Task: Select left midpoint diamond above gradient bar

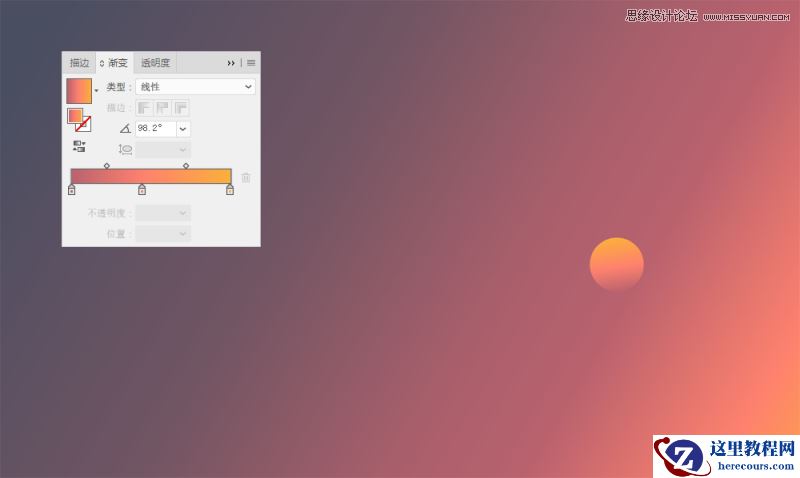Action: click(107, 166)
